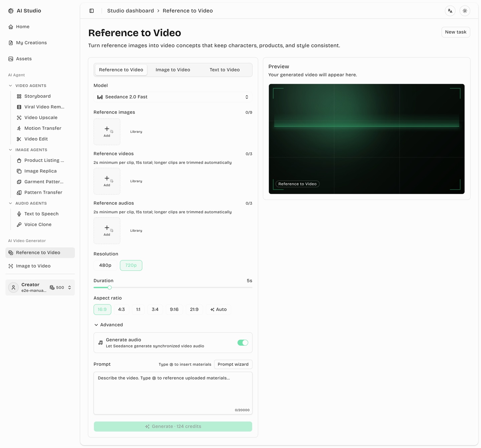The image size is (481, 448).
Task: Select Reference to Video in sidebar
Action: (x=40, y=253)
